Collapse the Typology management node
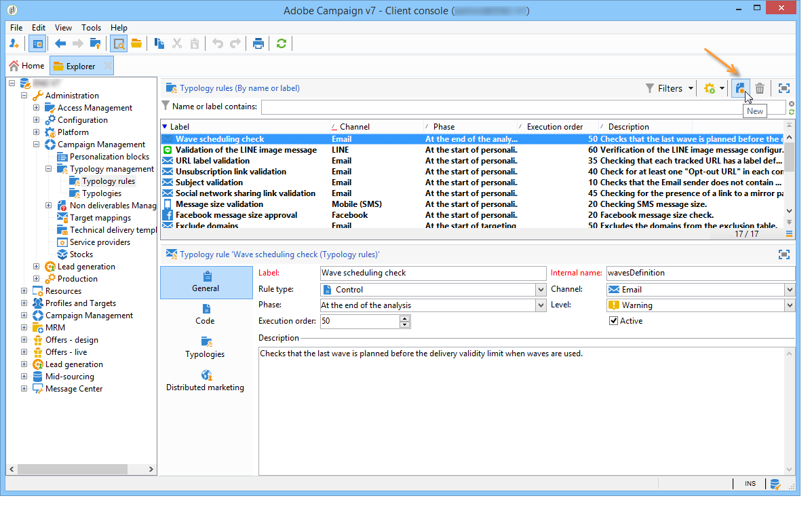The width and height of the screenshot is (812, 513). [48, 169]
